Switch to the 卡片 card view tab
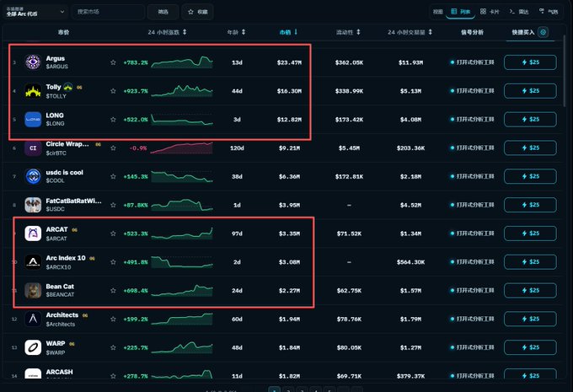Image resolution: width=573 pixels, height=392 pixels. pyautogui.click(x=490, y=12)
